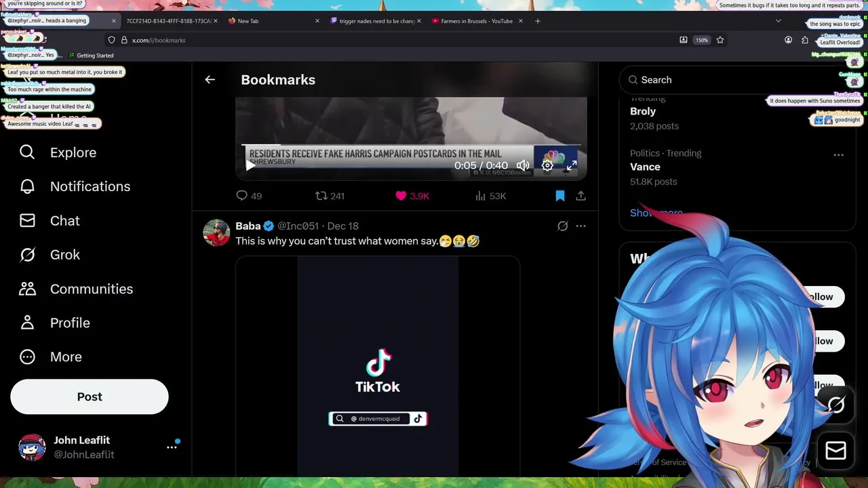Click the Chat envelope icon
The image size is (868, 488).
click(x=27, y=221)
